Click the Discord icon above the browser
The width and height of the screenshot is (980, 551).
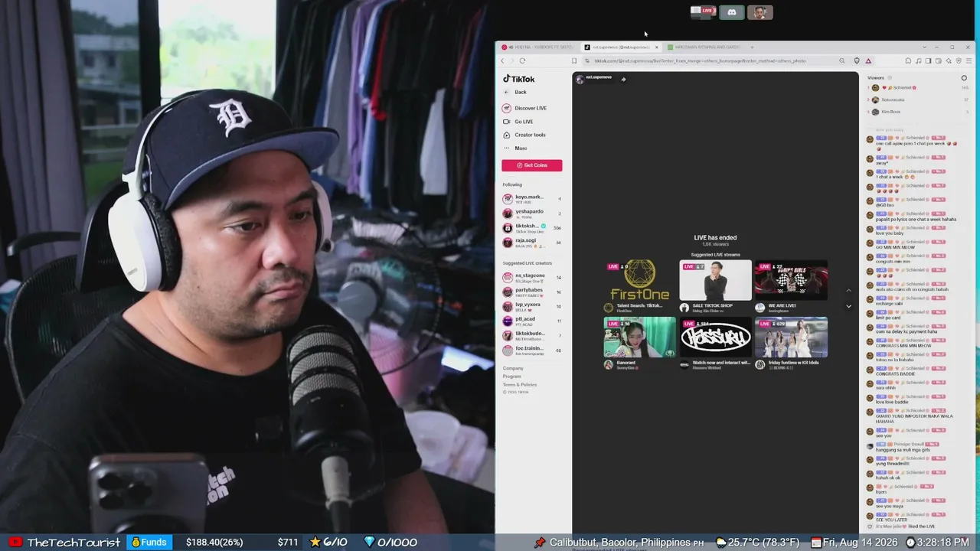click(x=731, y=12)
